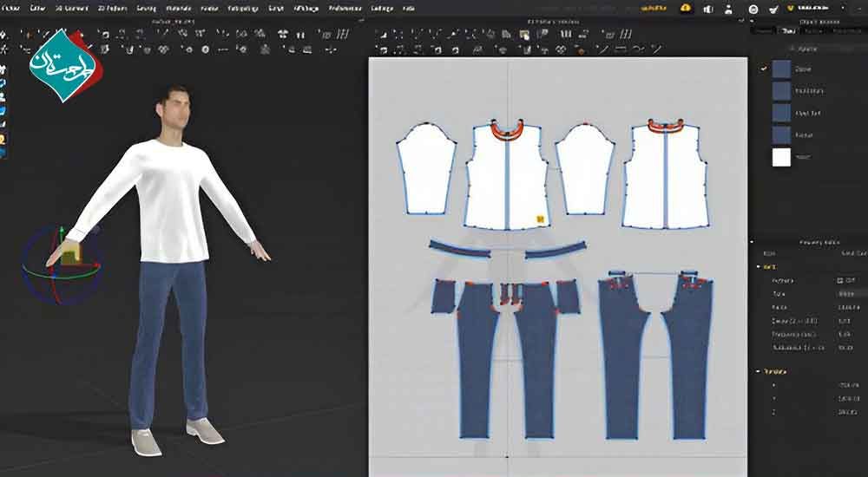Screen dimensions: 868x477
Task: Click the white checkmark icon in top bar
Action: [774, 9]
